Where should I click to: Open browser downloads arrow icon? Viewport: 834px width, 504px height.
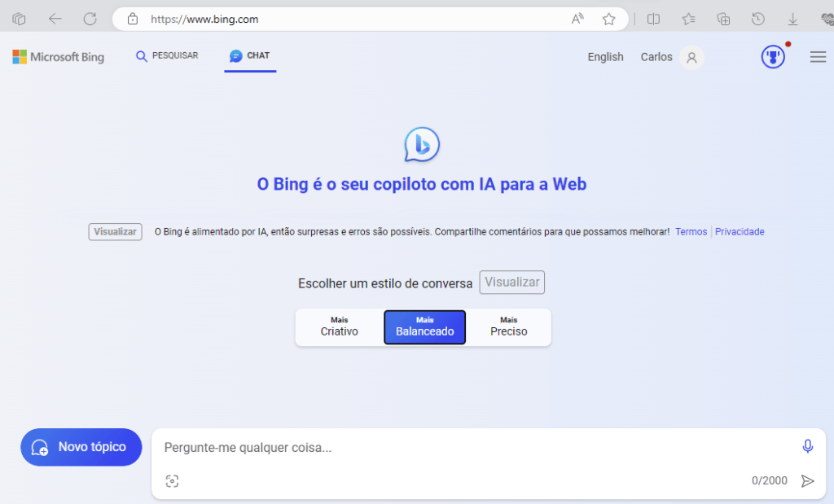(792, 20)
